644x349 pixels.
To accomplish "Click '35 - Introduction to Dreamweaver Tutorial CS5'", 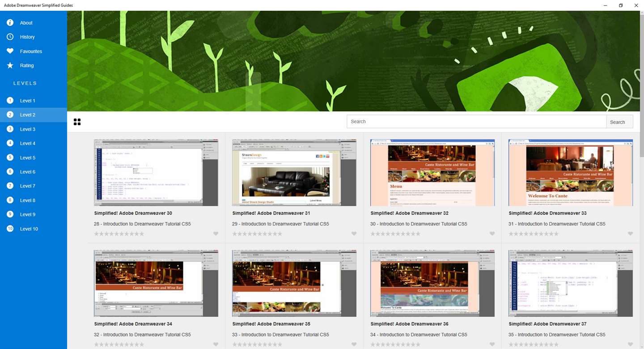I will click(557, 335).
